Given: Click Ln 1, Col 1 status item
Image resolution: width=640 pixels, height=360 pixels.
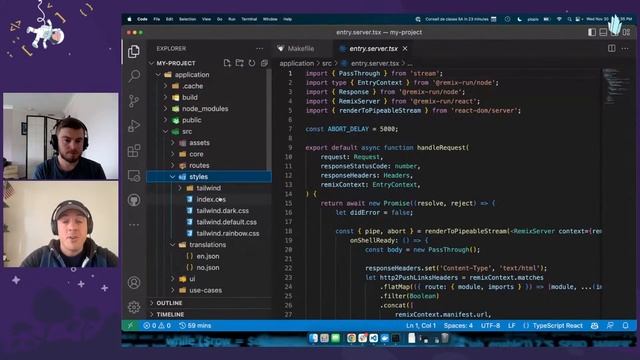Looking at the screenshot, I should 421,325.
